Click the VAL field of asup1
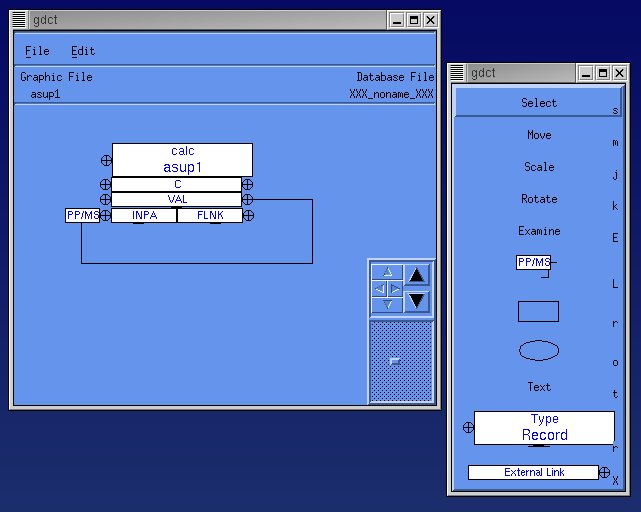This screenshot has width=641, height=512. tap(177, 200)
